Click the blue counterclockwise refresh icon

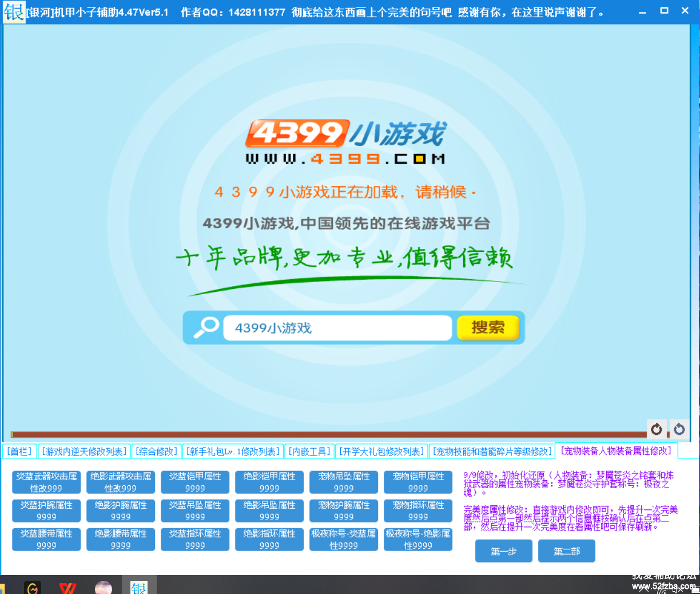(x=679, y=429)
